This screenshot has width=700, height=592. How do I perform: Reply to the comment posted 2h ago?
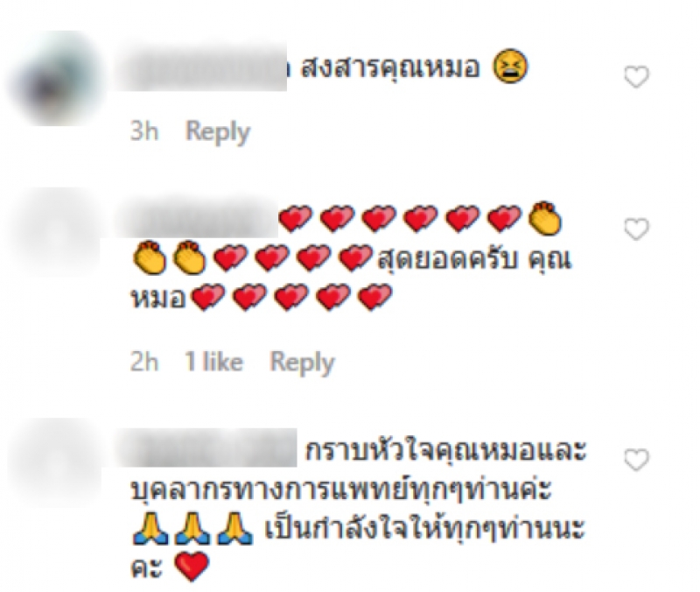pyautogui.click(x=302, y=363)
